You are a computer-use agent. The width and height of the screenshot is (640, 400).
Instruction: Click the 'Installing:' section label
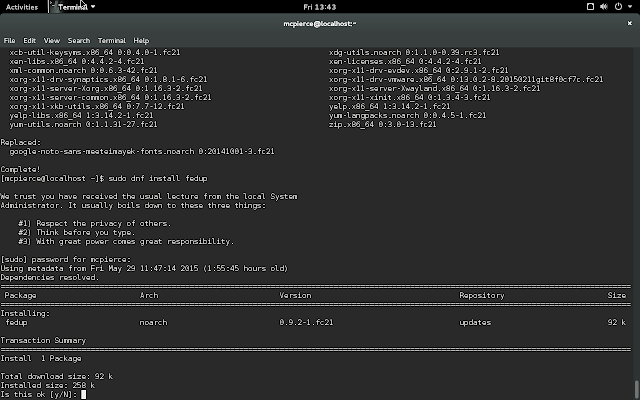pos(25,313)
